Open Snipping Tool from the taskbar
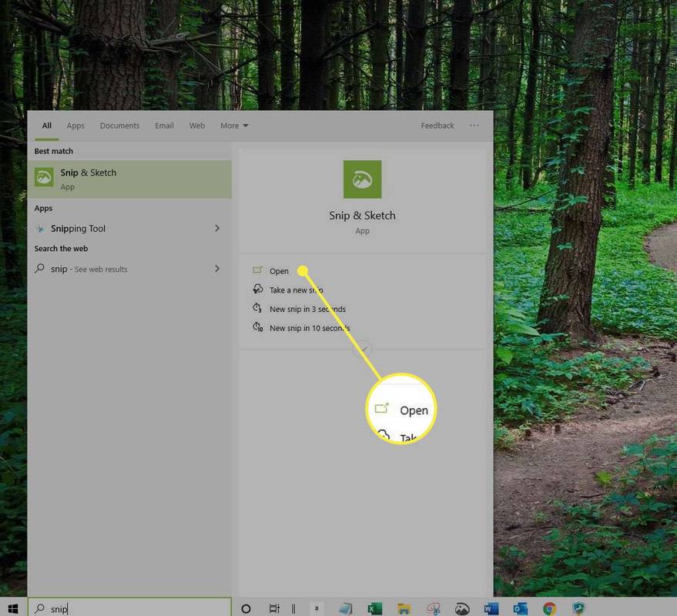 coord(433,608)
